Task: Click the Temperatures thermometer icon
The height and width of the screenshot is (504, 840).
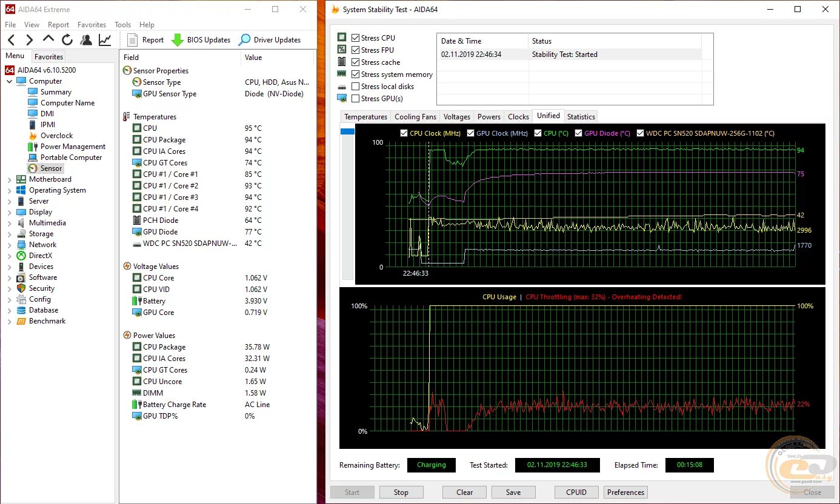Action: pyautogui.click(x=127, y=117)
